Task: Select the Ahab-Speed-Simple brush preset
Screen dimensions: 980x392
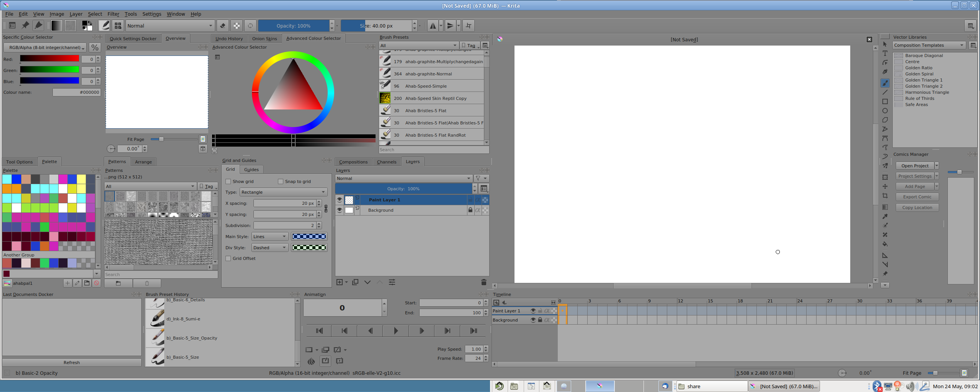Action: pyautogui.click(x=431, y=86)
